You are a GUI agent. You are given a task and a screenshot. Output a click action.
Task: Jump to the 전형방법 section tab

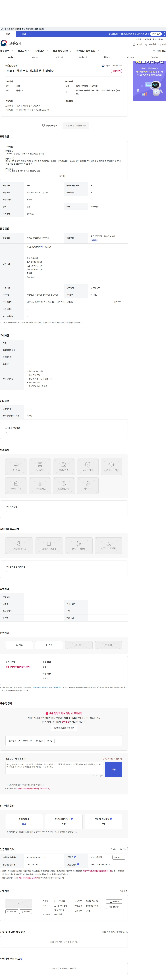pos(107,57)
